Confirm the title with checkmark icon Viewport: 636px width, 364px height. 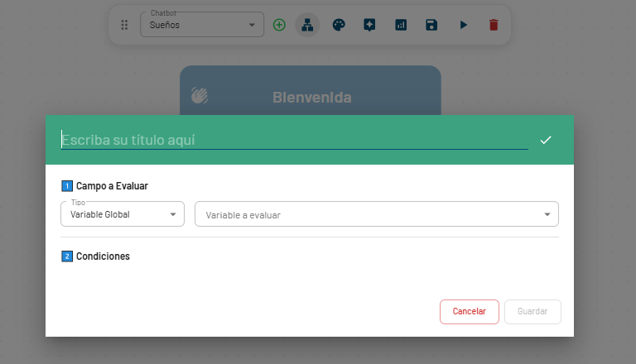pyautogui.click(x=546, y=140)
